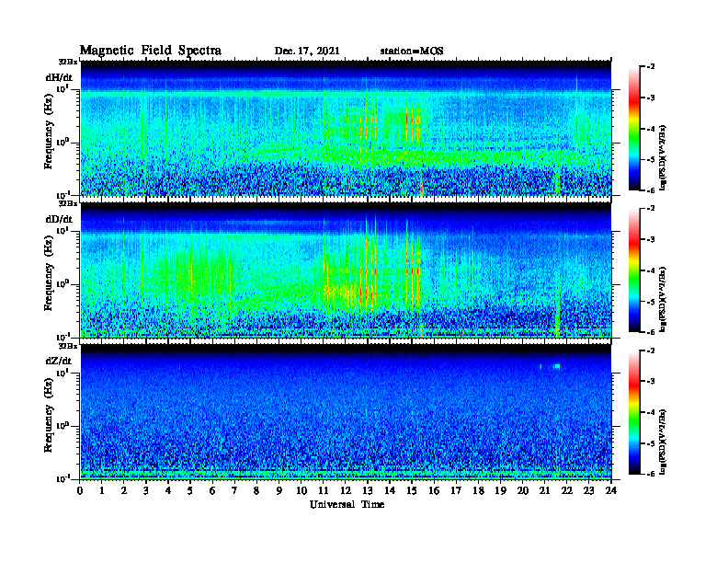Click the PSD units label beside dZ/dt colorbar
The height and width of the screenshot is (563, 728).
pos(664,441)
